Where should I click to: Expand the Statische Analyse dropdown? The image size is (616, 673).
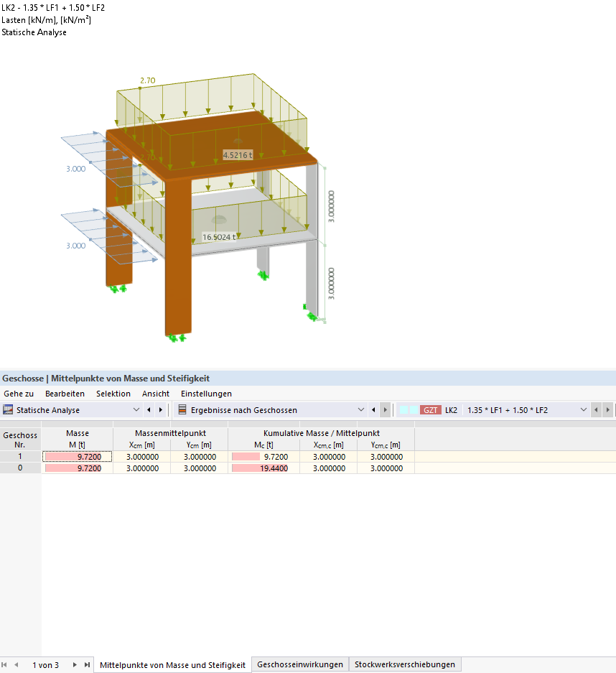(136, 410)
